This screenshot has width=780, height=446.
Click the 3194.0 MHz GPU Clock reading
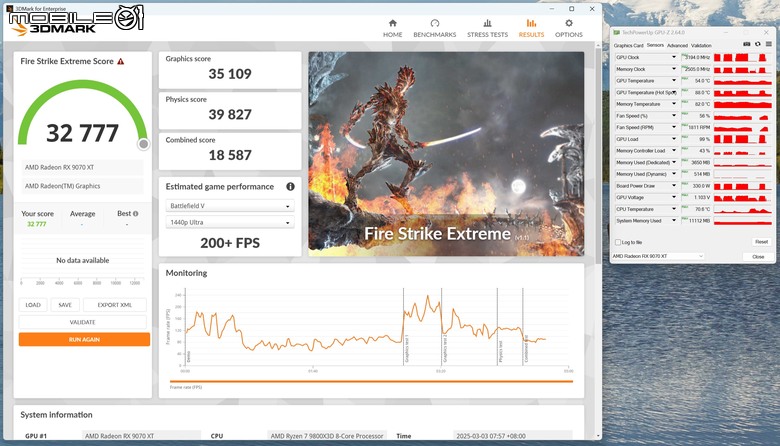pos(697,57)
